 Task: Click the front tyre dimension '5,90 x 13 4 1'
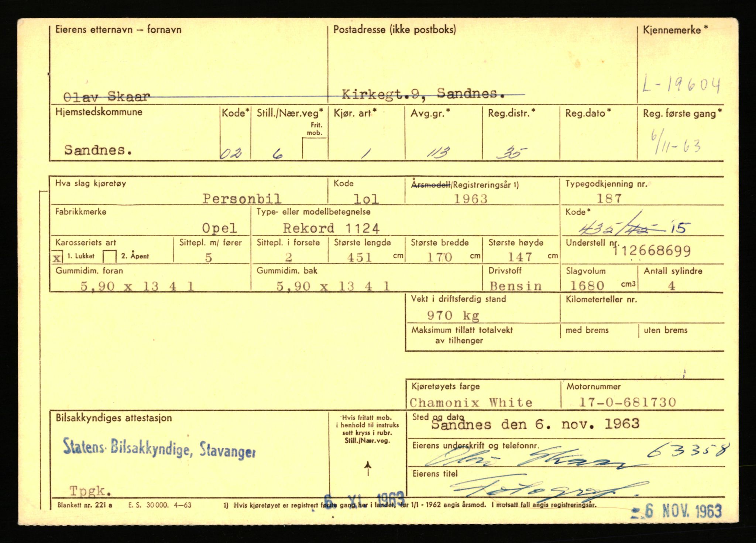click(137, 286)
